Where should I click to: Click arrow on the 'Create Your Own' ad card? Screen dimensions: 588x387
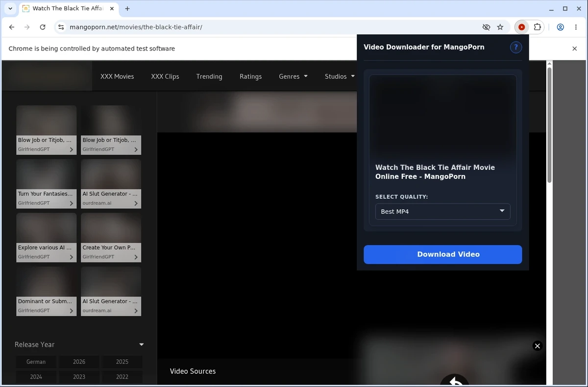click(136, 257)
